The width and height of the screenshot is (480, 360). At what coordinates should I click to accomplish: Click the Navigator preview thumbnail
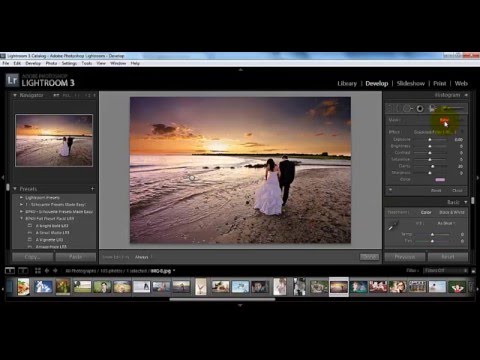[54, 140]
